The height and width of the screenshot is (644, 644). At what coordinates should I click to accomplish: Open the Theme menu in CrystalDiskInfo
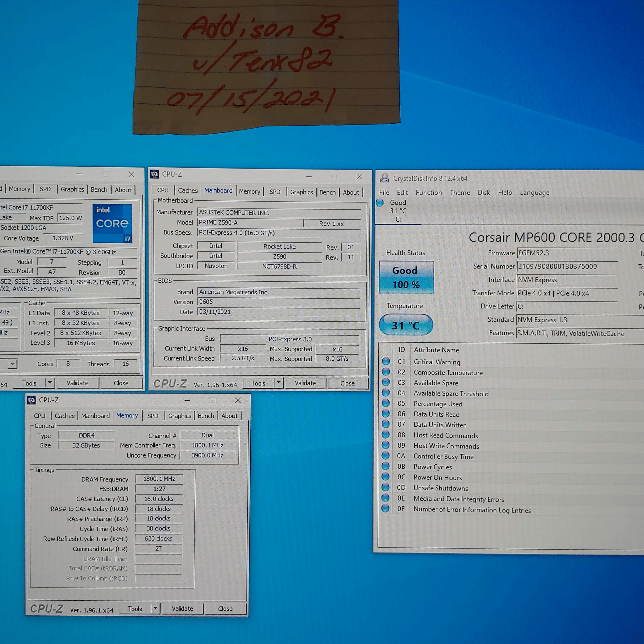[460, 192]
